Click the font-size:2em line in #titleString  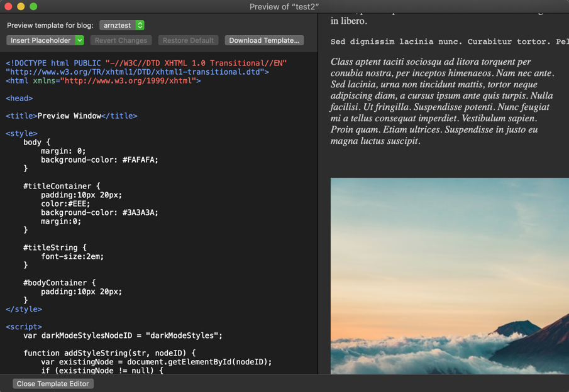(72, 256)
